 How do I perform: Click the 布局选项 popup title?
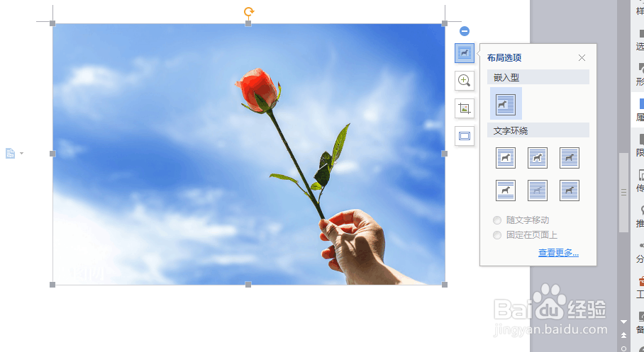[x=504, y=58]
